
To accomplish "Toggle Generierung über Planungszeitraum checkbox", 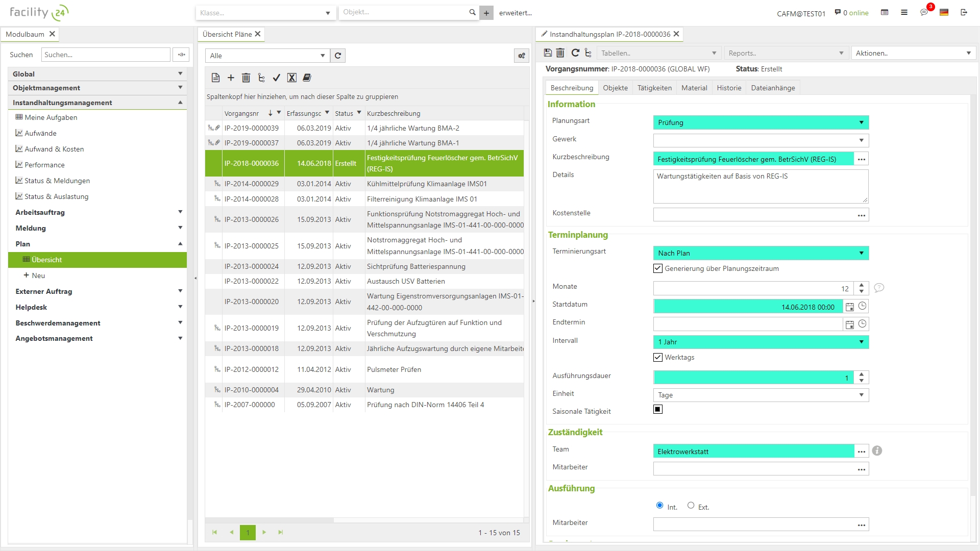I will click(658, 268).
